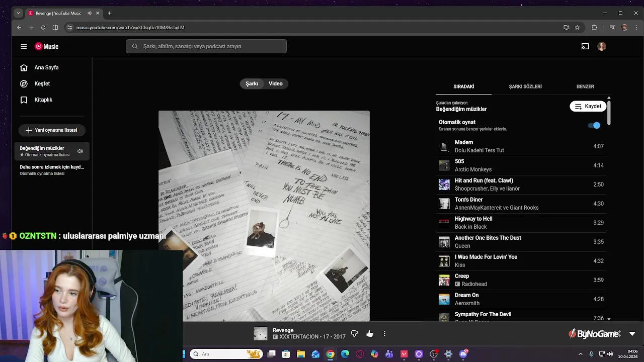Create a Yeni oynatma listesi
The image size is (644, 362).
(x=52, y=130)
